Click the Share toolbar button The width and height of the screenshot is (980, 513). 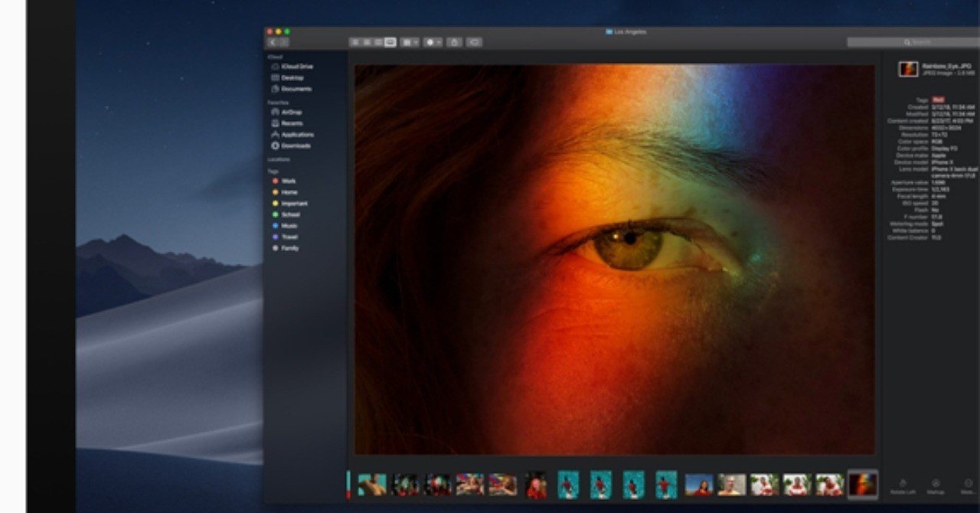click(x=454, y=42)
